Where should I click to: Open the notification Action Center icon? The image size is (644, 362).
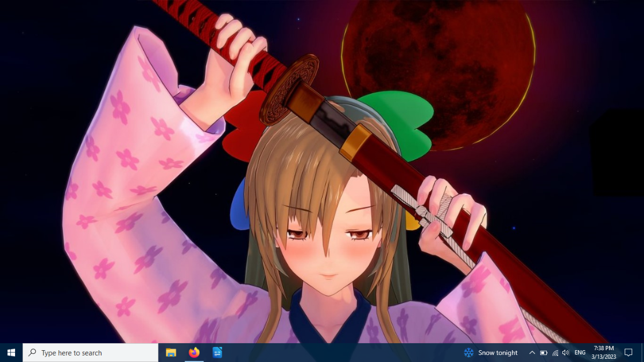coord(628,352)
